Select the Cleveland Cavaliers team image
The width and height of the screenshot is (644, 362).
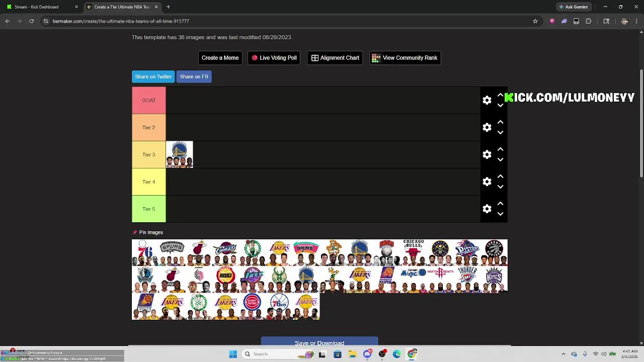click(225, 252)
